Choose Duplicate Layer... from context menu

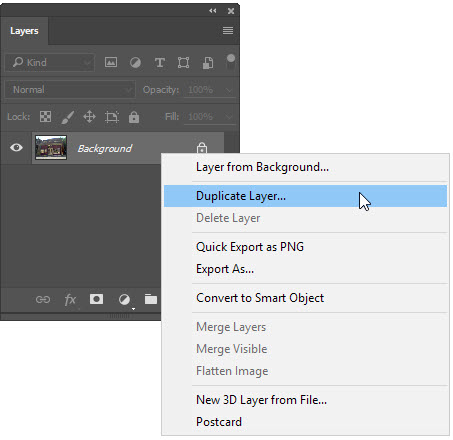(x=305, y=196)
